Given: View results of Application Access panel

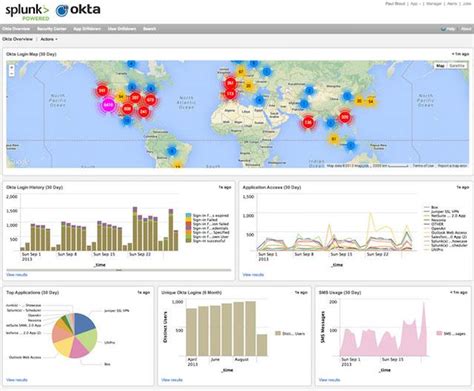Looking at the screenshot, I should (x=253, y=275).
